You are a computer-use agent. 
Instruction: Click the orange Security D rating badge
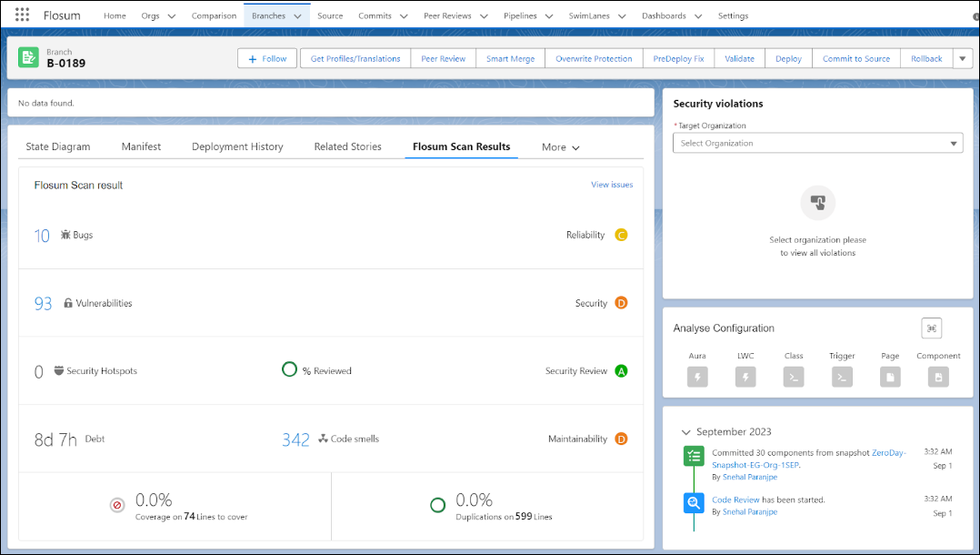pyautogui.click(x=621, y=303)
